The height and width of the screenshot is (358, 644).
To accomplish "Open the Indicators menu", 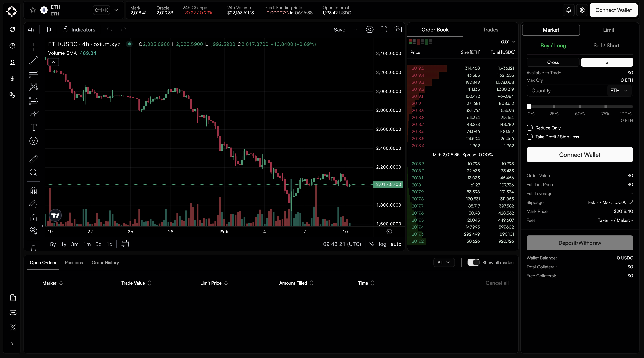I will pos(79,29).
